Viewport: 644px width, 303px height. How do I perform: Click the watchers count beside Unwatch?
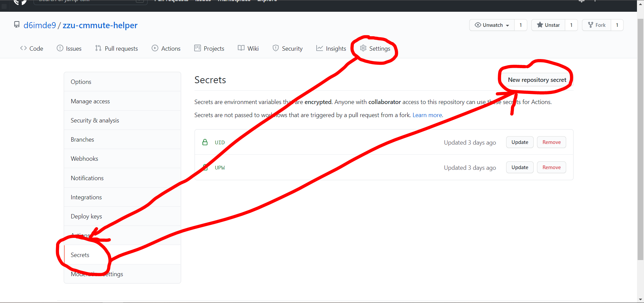pyautogui.click(x=521, y=25)
